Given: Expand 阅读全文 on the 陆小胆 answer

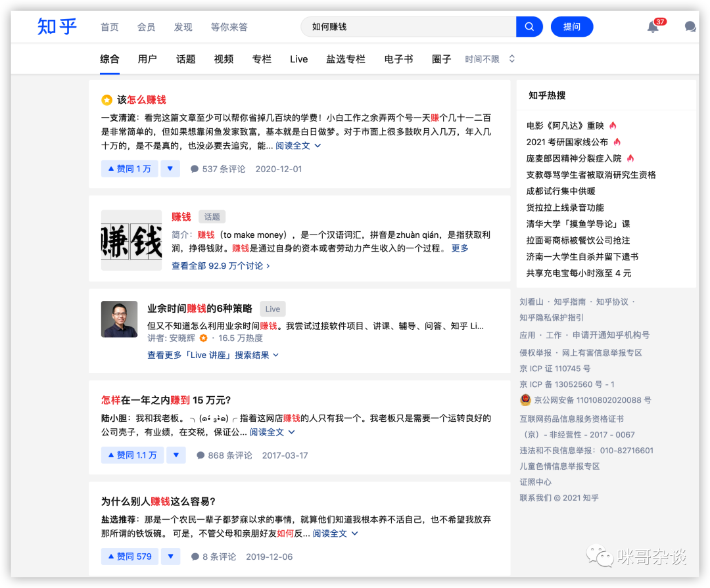Looking at the screenshot, I should coord(272,432).
